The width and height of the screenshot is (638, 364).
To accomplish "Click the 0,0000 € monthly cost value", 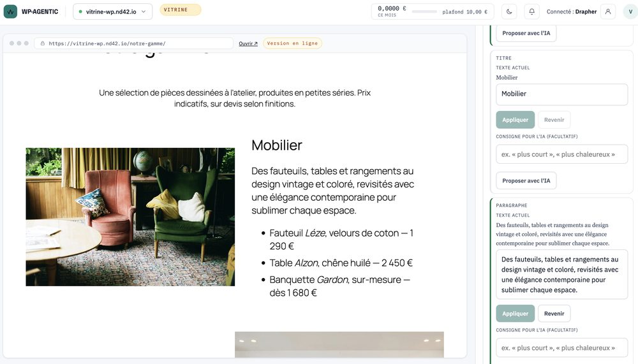I will [392, 8].
